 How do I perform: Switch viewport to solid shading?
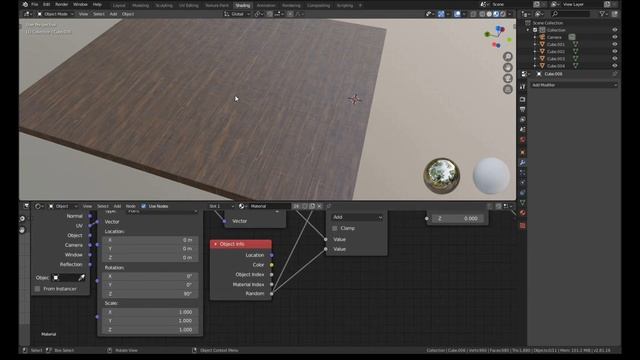tap(489, 14)
